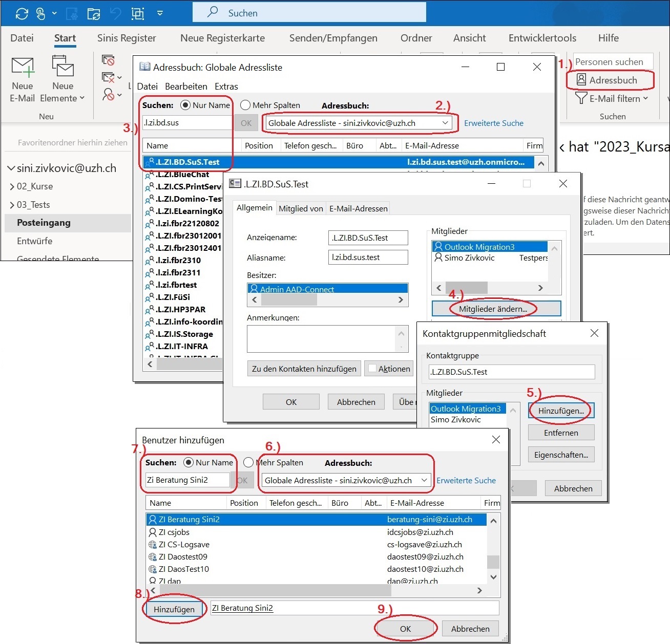The width and height of the screenshot is (670, 644).
Task: Select ZI Beratung Sini2 contact row
Action: point(316,520)
